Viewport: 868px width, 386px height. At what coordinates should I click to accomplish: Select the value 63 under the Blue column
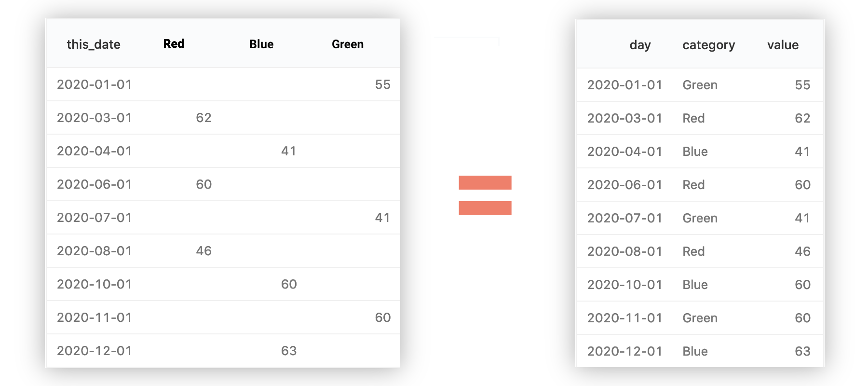click(289, 351)
